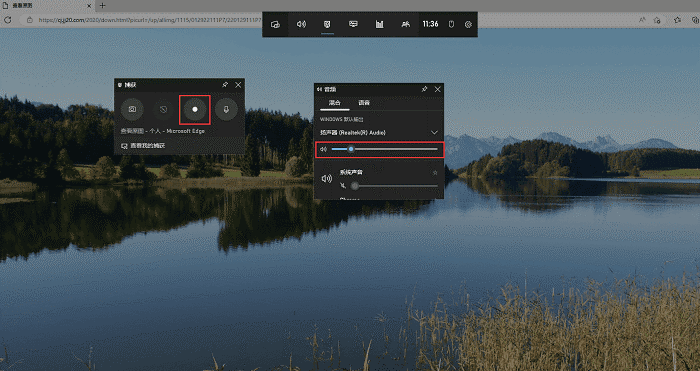
Task: Take a screenshot with the camera button
Action: click(x=132, y=109)
